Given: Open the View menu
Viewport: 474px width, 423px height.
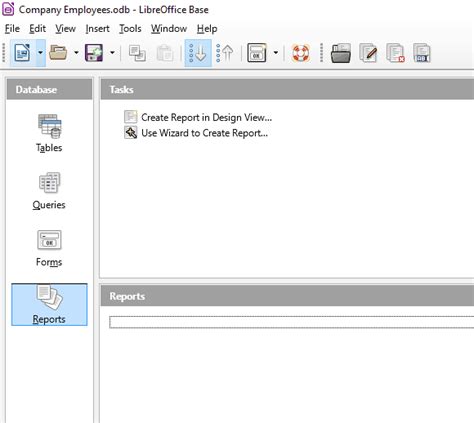Looking at the screenshot, I should pos(65,29).
